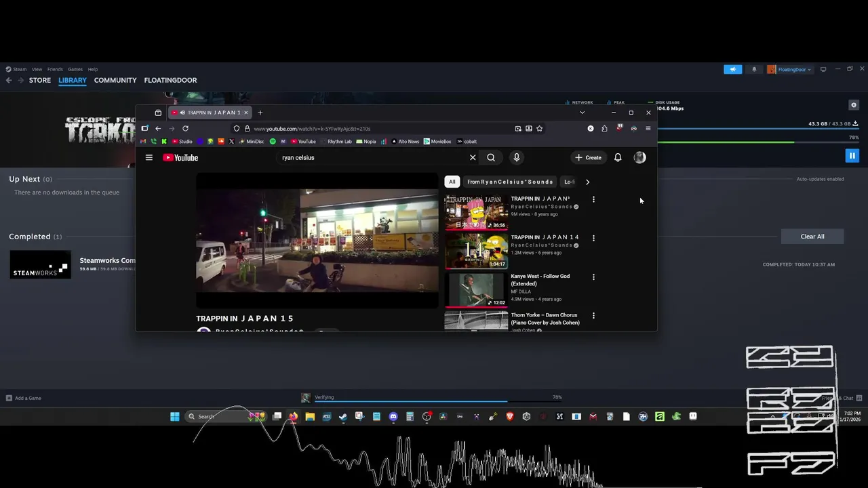
Task: Open the MiniDisc bookmark
Action: 251,142
